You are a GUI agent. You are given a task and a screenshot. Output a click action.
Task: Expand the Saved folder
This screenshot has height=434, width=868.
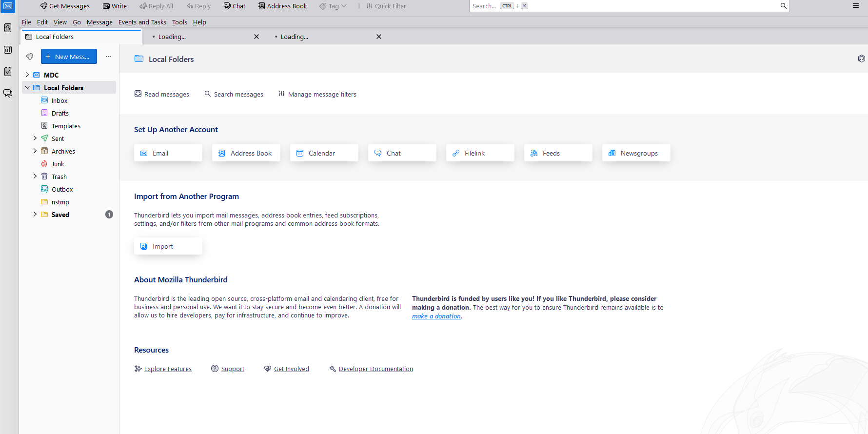pos(35,215)
